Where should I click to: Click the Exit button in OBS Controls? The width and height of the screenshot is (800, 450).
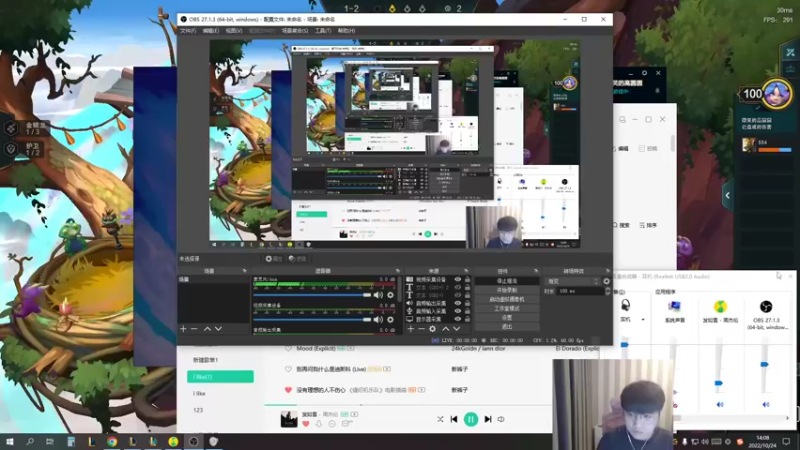[507, 327]
